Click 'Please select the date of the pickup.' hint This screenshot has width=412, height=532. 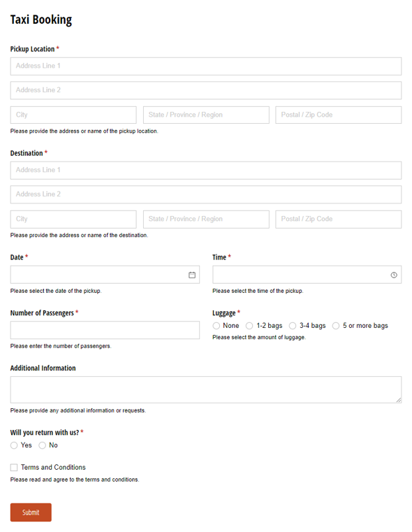tap(56, 291)
